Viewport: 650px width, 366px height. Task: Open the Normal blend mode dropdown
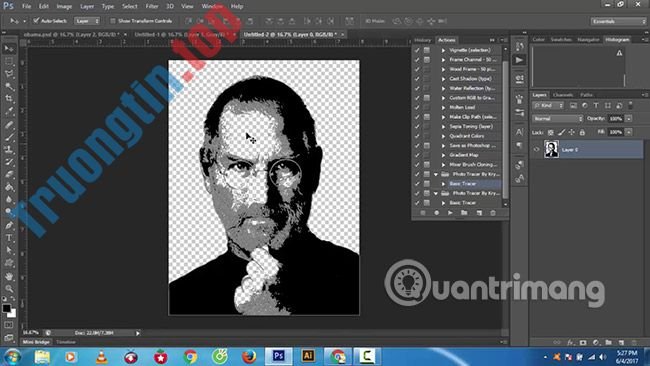pyautogui.click(x=558, y=119)
